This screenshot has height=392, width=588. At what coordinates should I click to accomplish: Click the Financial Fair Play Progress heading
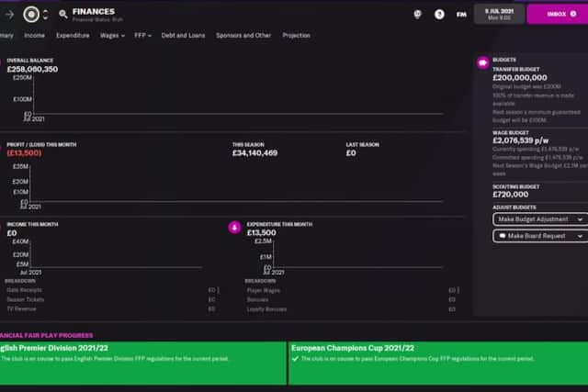47,335
